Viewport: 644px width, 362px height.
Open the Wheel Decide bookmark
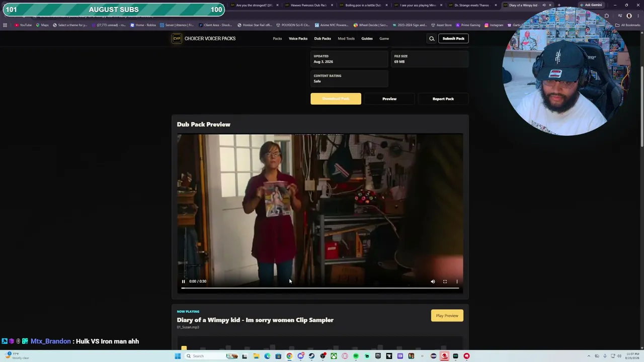(x=371, y=25)
